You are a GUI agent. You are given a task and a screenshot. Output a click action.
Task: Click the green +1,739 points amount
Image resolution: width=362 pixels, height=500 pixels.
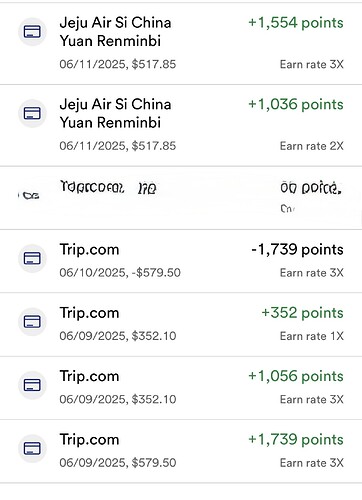[x=296, y=440]
